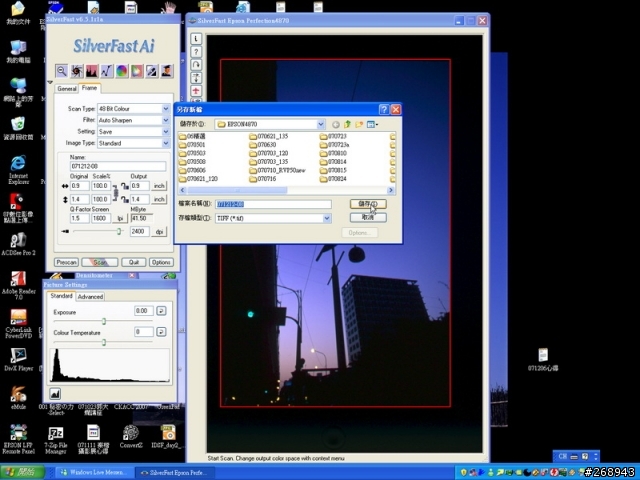Open the Filter dropdown showing Auto Sharpen

click(166, 120)
